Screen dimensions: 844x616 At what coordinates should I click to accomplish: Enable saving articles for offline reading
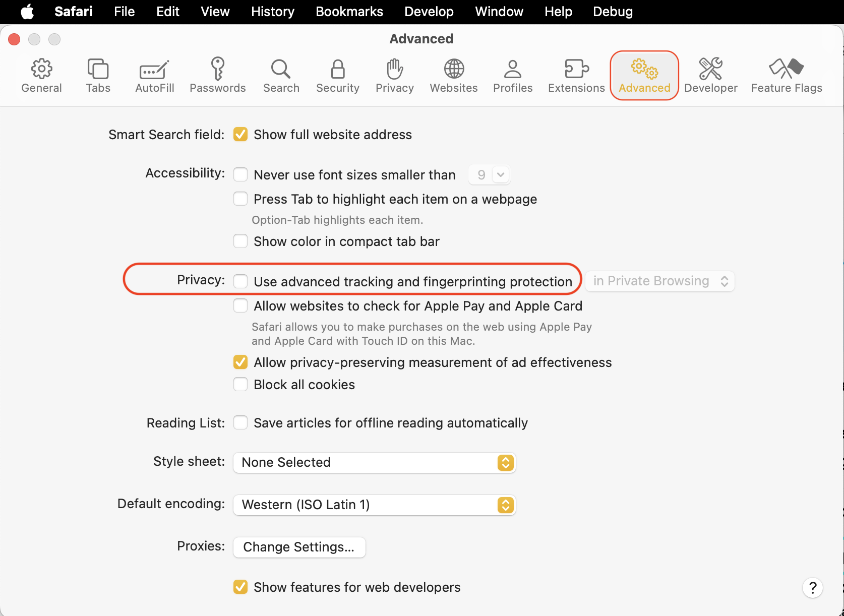pyautogui.click(x=240, y=423)
